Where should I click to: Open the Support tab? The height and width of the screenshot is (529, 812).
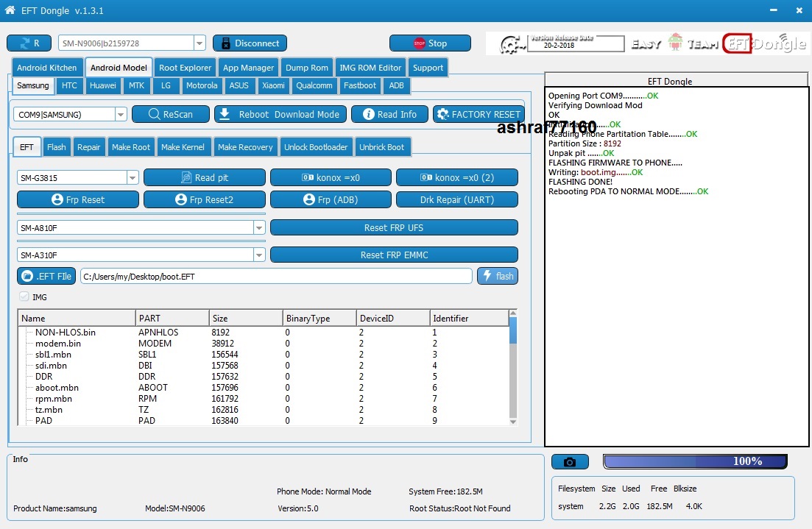pos(428,68)
